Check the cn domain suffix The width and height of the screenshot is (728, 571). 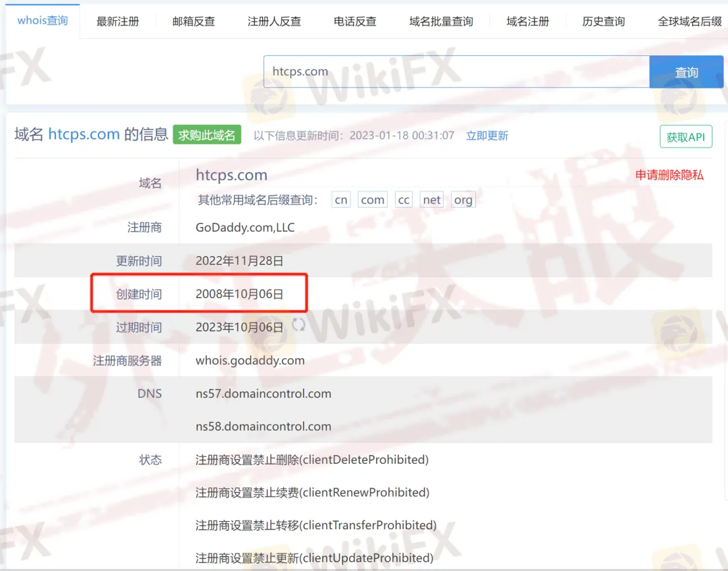click(341, 200)
